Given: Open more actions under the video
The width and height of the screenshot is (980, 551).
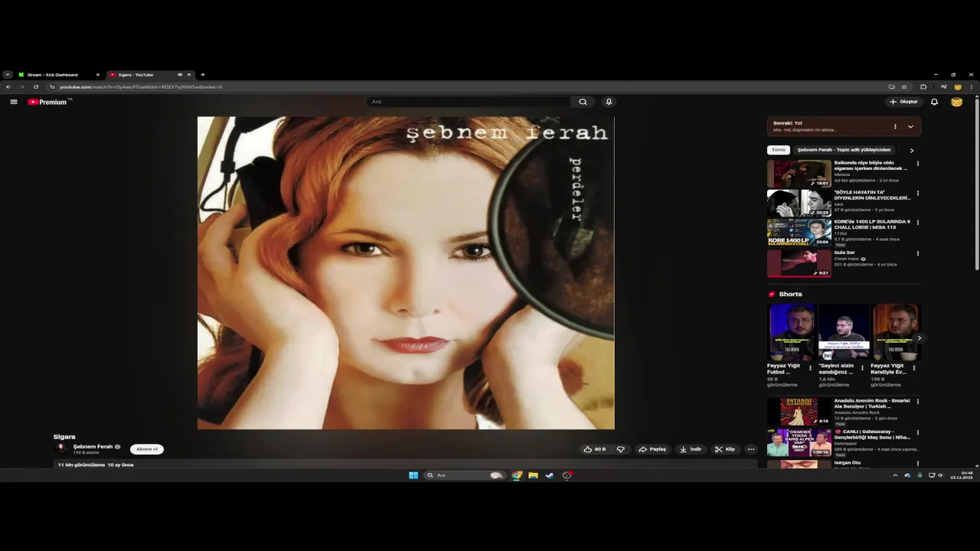Looking at the screenshot, I should click(750, 449).
